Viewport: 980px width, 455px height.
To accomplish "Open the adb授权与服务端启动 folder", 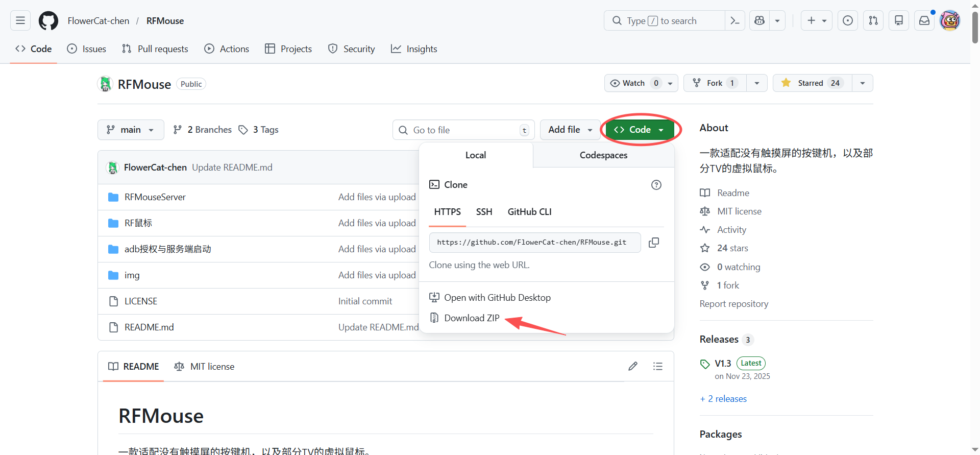I will pyautogui.click(x=168, y=249).
